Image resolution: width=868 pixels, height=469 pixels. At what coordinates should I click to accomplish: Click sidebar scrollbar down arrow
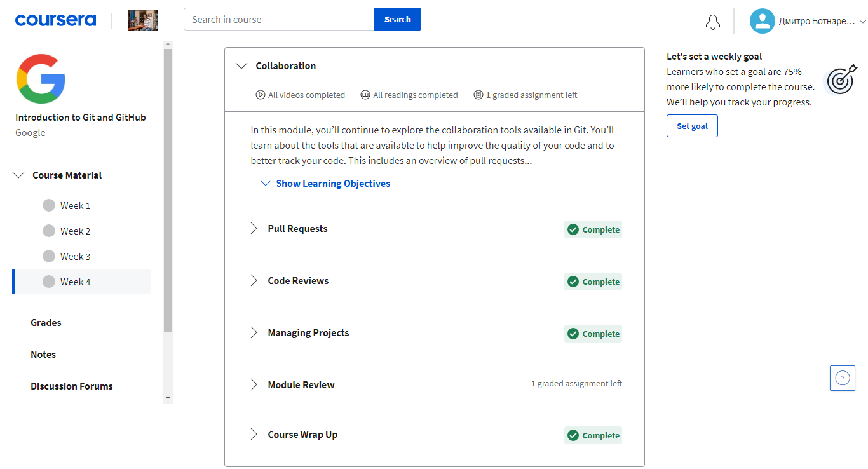pos(168,398)
